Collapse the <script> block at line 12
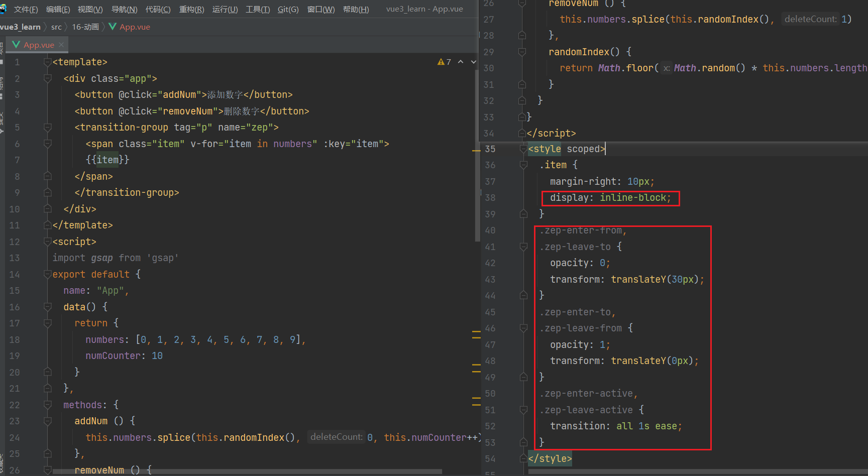 coord(47,242)
